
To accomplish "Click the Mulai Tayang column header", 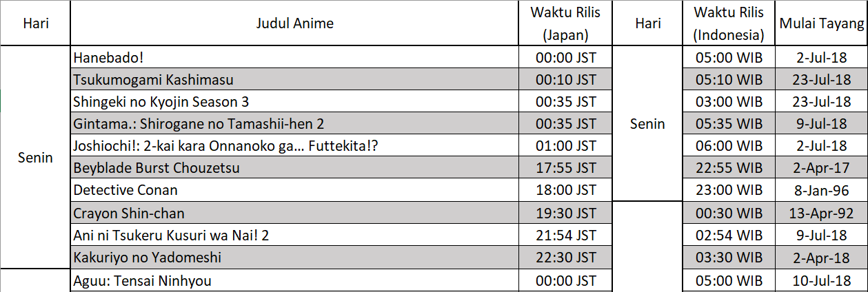I will (821, 23).
